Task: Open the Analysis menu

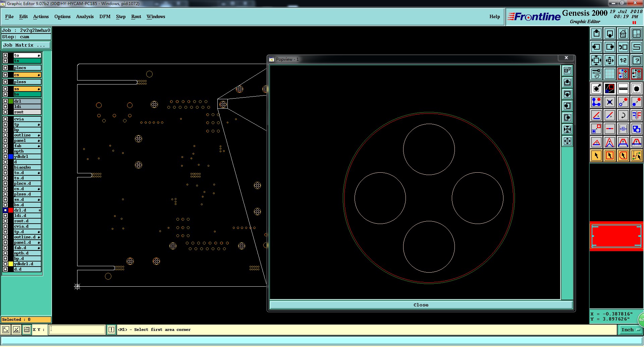Action: click(x=85, y=16)
